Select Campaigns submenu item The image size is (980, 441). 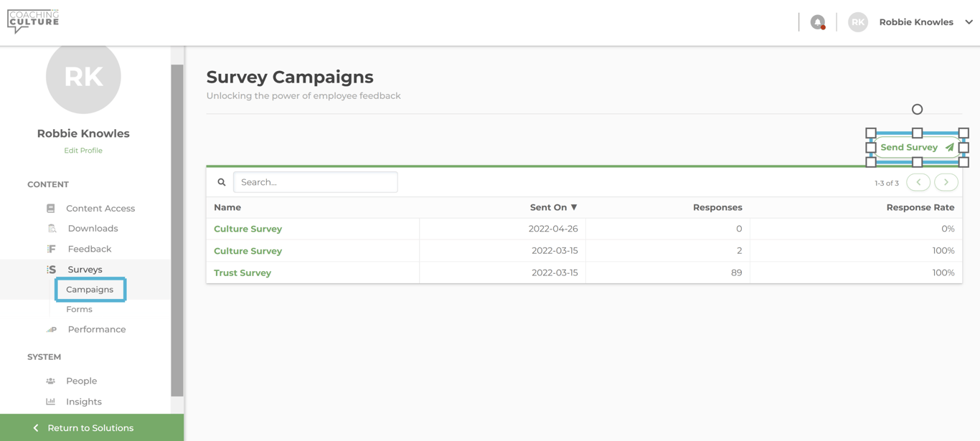90,290
